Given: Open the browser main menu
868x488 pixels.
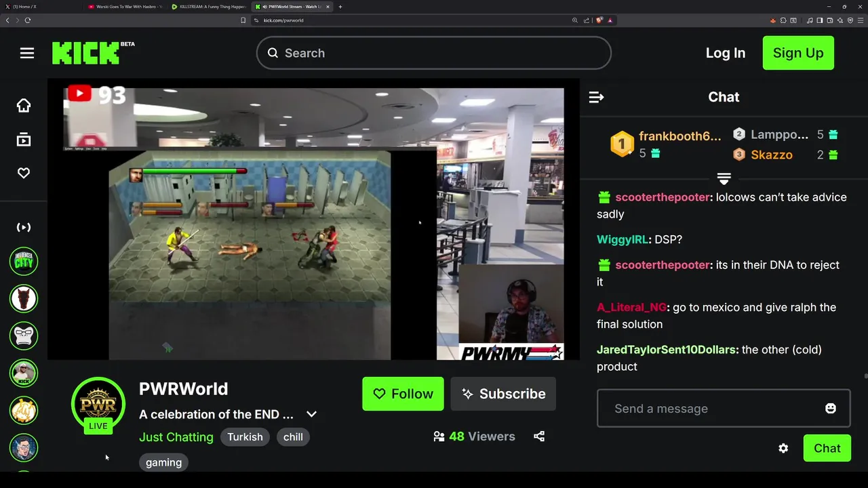Looking at the screenshot, I should [861, 20].
